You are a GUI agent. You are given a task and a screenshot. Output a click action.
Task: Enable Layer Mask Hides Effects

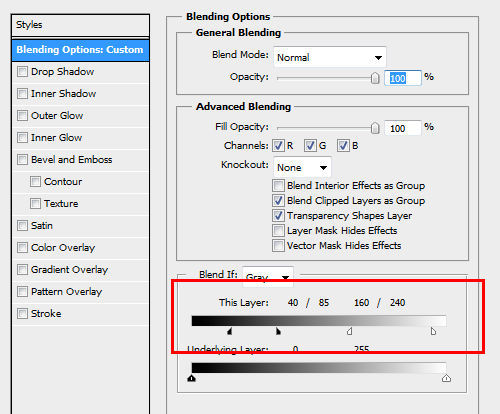click(x=278, y=230)
